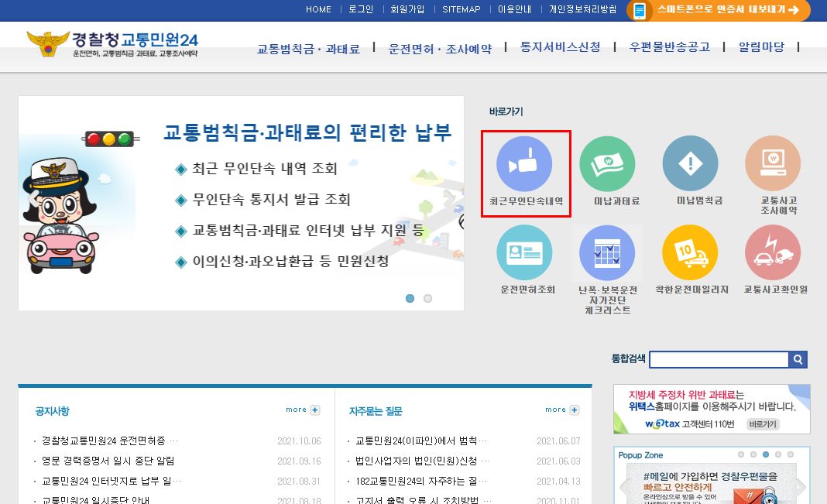Open 교통사고 조사예약 computer icon

pyautogui.click(x=773, y=163)
